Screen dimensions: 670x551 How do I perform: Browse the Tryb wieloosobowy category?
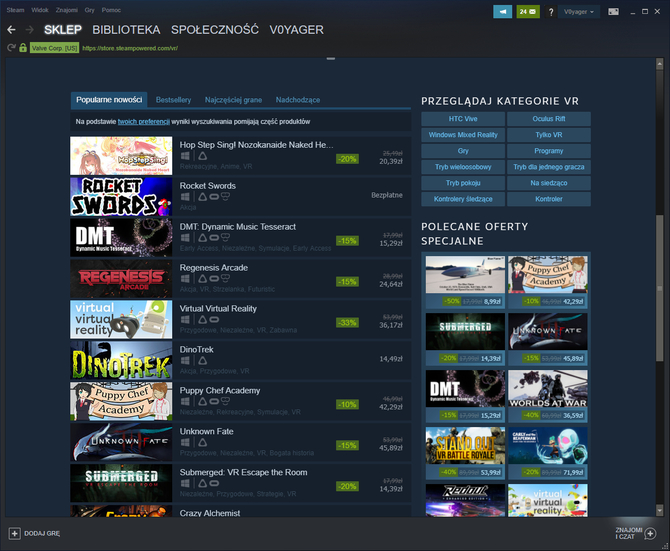[x=463, y=167]
